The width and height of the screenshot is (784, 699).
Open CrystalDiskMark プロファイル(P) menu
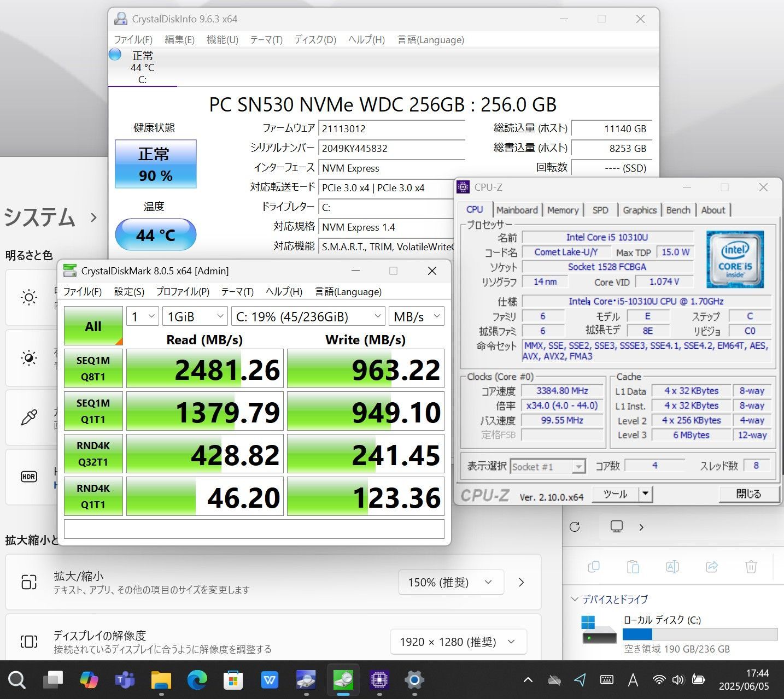(183, 291)
